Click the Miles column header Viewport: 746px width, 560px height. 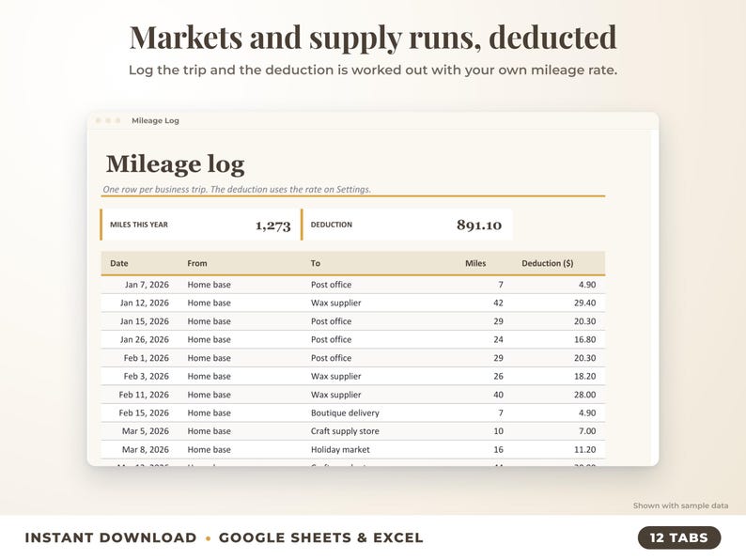tap(475, 263)
